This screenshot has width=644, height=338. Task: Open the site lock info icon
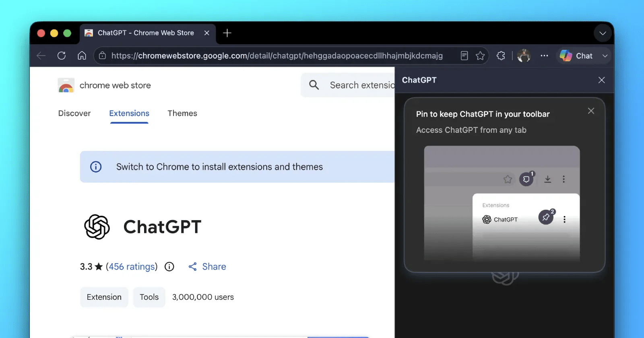(x=103, y=56)
